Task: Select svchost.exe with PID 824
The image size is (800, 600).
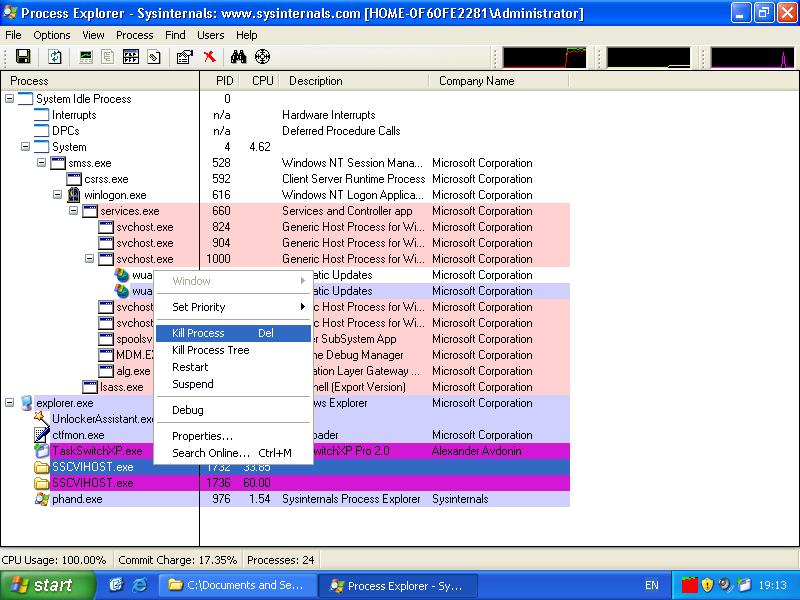Action: pyautogui.click(x=285, y=227)
